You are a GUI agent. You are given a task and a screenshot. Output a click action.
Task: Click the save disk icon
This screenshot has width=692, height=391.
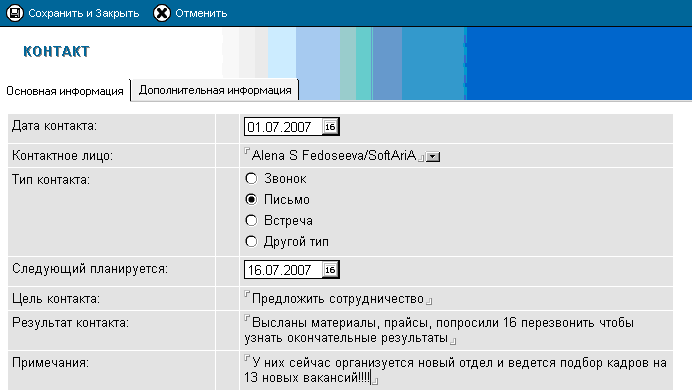(15, 13)
